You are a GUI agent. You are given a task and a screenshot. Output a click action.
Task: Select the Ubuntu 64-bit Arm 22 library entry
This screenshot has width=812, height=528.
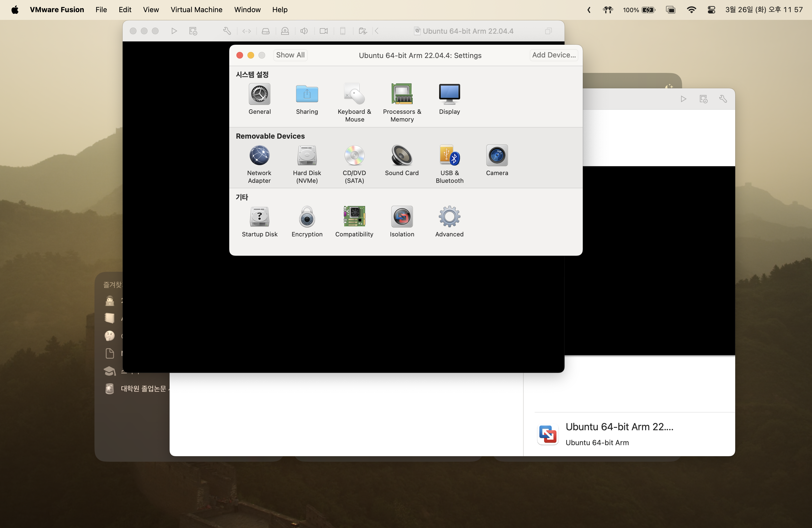[635, 434]
